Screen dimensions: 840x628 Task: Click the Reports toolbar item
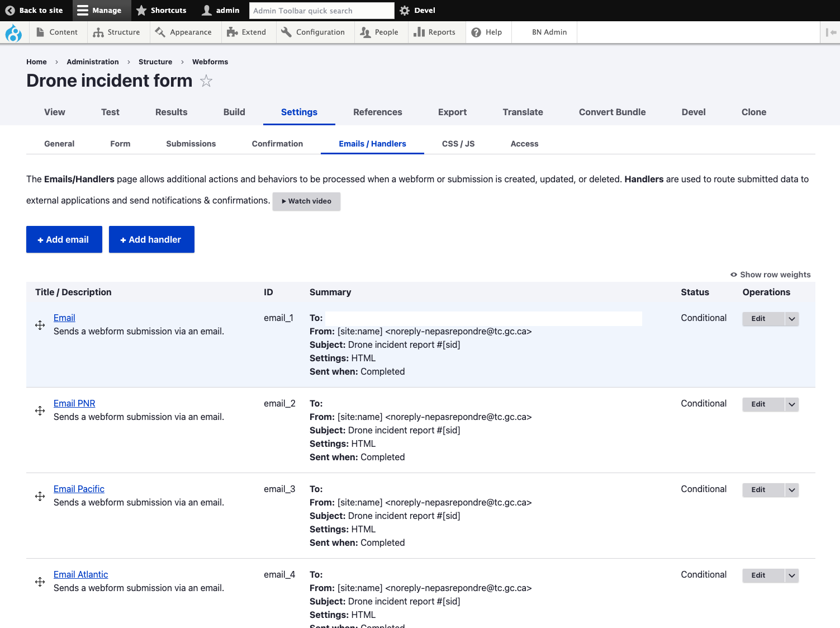click(434, 32)
